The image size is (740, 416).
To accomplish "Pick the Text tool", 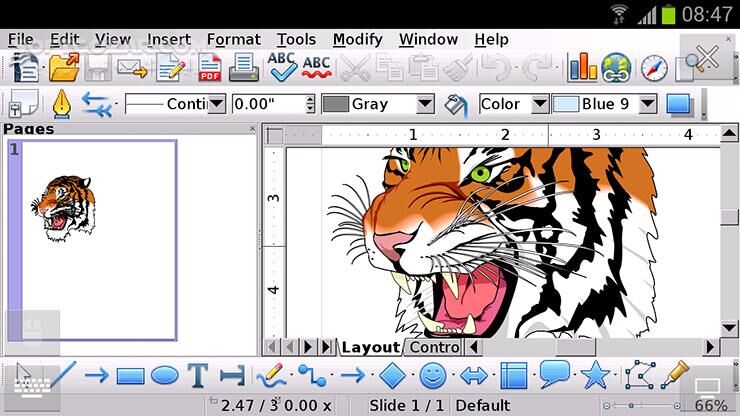I will click(x=198, y=376).
